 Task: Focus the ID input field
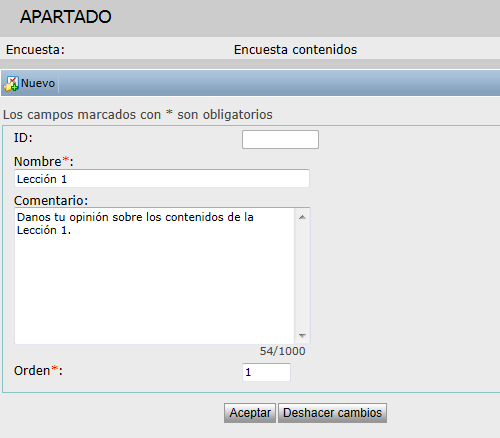point(280,139)
